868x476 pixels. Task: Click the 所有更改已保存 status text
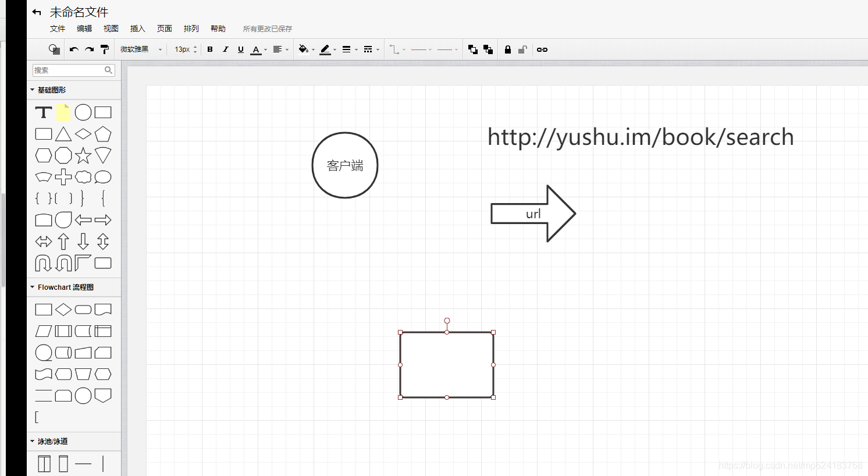click(268, 29)
